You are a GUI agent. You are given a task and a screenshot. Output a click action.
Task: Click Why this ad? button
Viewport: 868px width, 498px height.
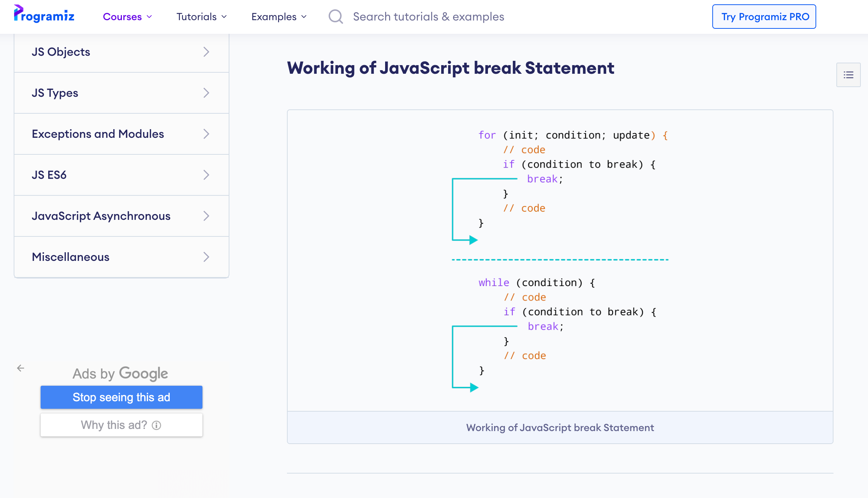(x=114, y=425)
